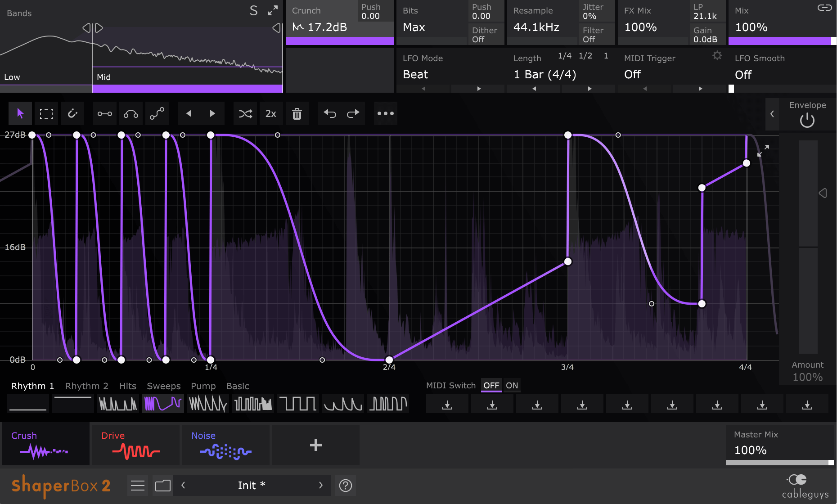Select 1/2 length shortcut
Screen dimensions: 837x504
(x=585, y=56)
